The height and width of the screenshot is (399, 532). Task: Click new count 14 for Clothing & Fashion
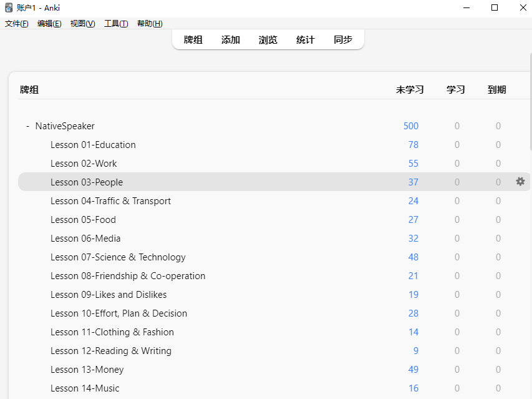click(x=414, y=332)
